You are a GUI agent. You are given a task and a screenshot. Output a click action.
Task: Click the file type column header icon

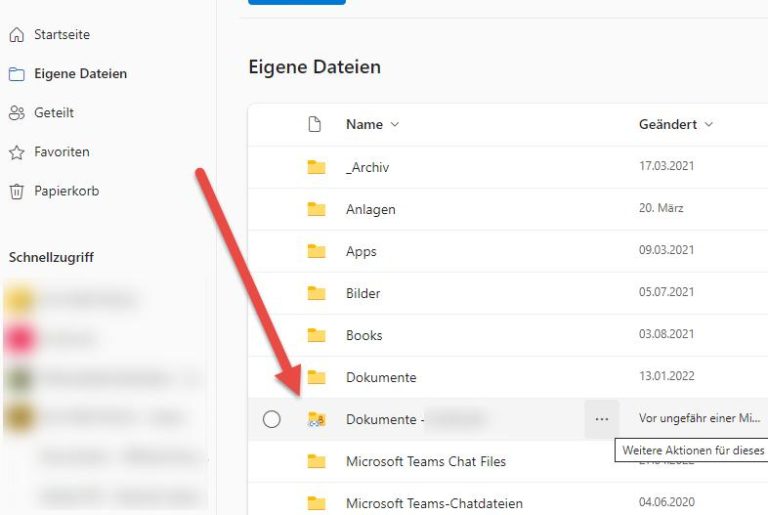click(314, 124)
